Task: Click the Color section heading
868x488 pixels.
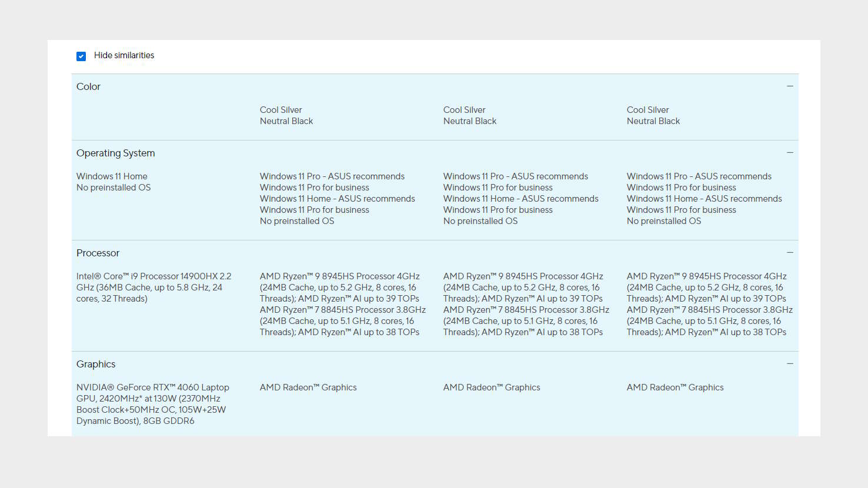Action: (88, 86)
